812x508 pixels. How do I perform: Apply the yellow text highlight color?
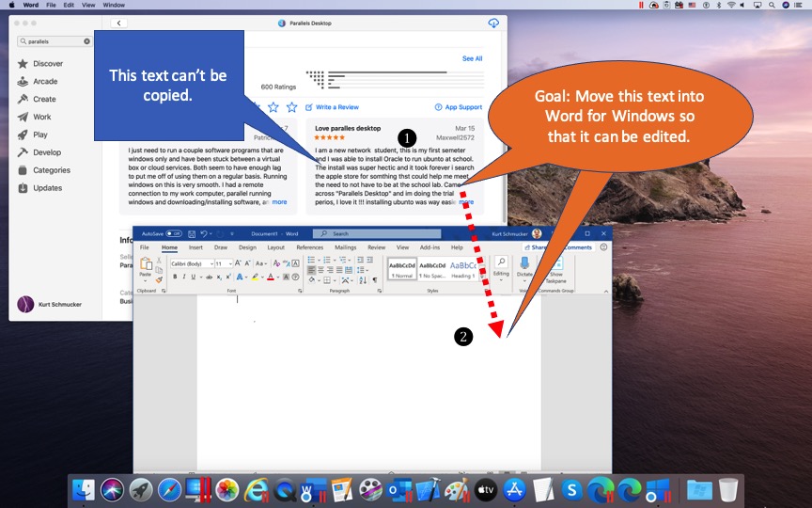pyautogui.click(x=255, y=277)
